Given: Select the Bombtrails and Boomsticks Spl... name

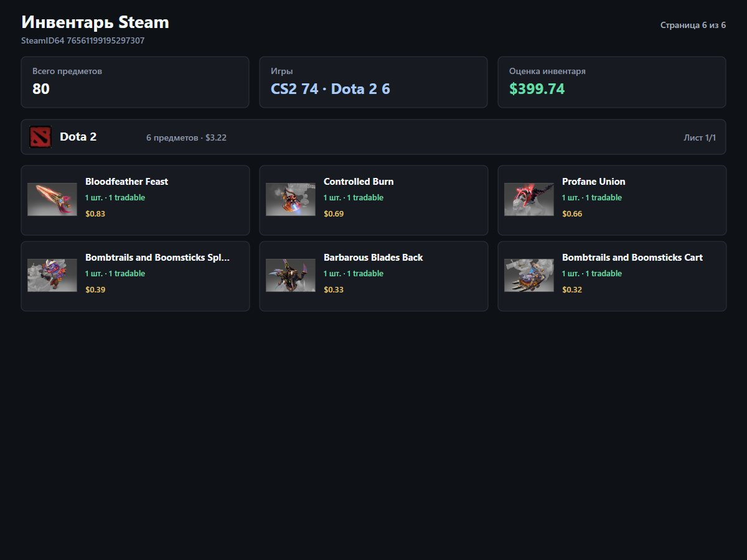Looking at the screenshot, I should [157, 258].
